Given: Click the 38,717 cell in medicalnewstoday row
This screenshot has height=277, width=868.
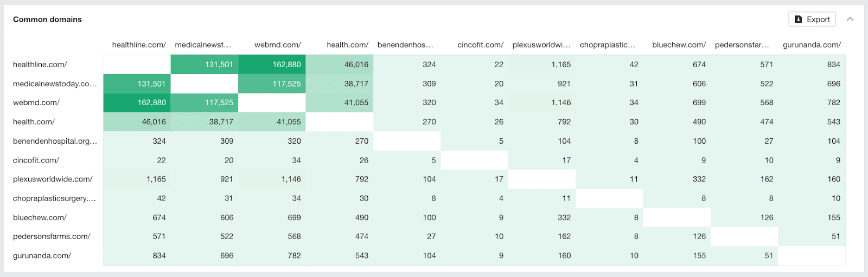Looking at the screenshot, I should [x=340, y=84].
